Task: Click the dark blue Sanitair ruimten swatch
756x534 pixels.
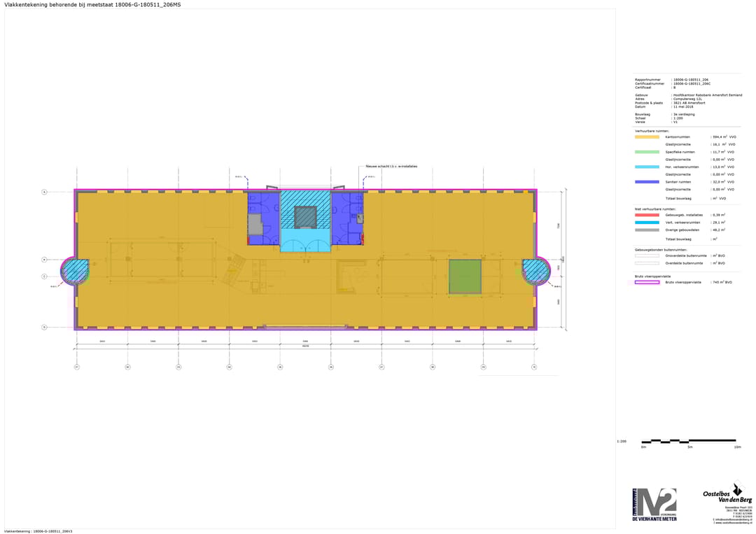Action: (x=647, y=182)
